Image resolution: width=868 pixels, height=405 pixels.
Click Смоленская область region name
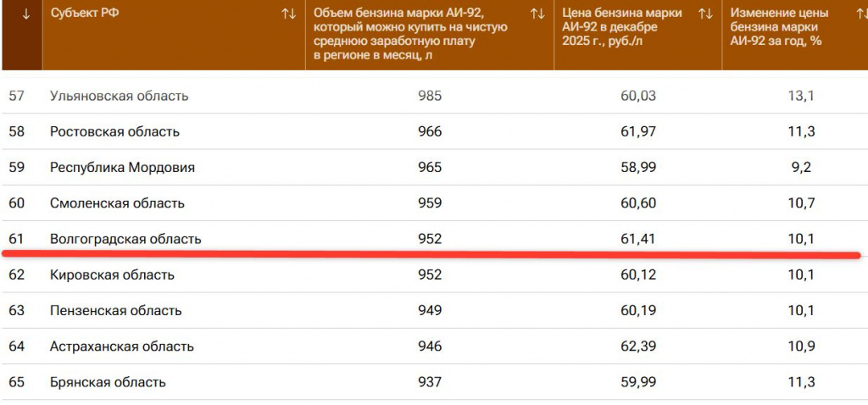coord(117,203)
